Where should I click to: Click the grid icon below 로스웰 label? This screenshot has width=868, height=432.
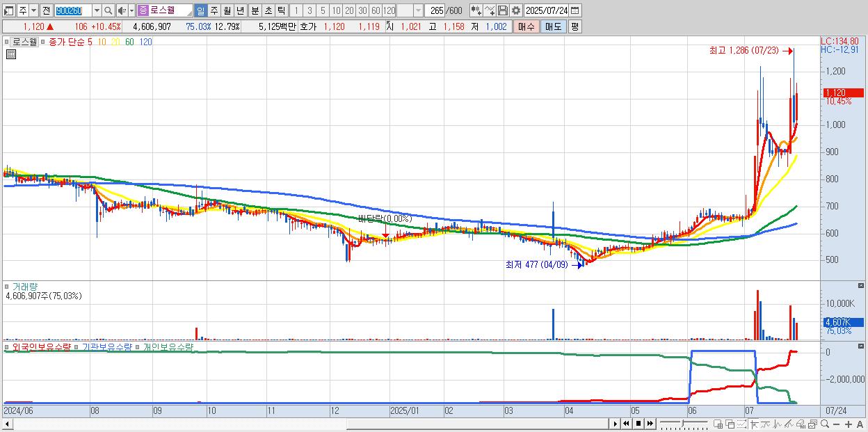[10, 54]
